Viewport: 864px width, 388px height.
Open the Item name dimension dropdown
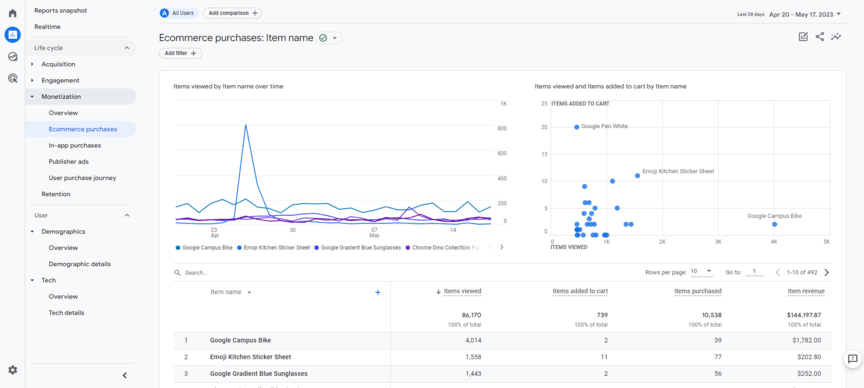coord(249,293)
